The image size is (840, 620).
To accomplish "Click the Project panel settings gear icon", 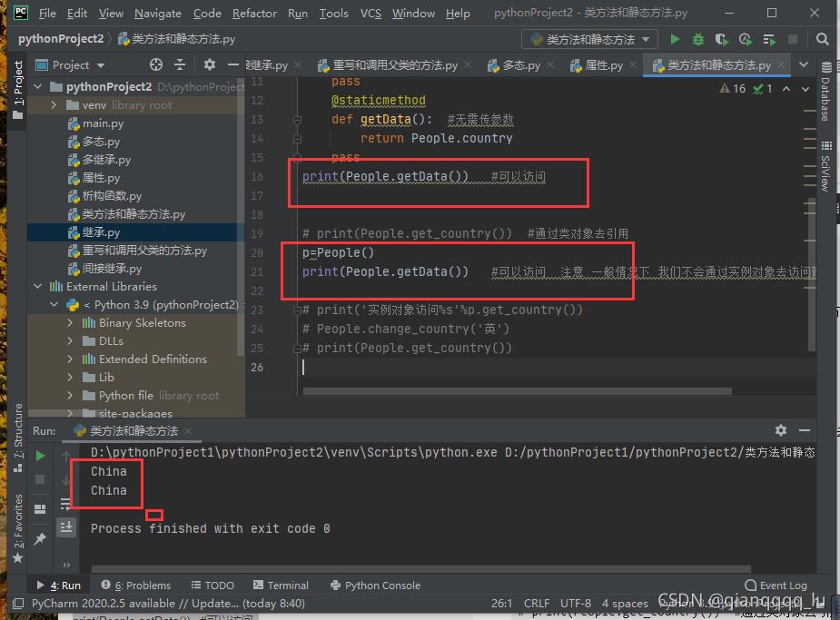I will pyautogui.click(x=210, y=64).
